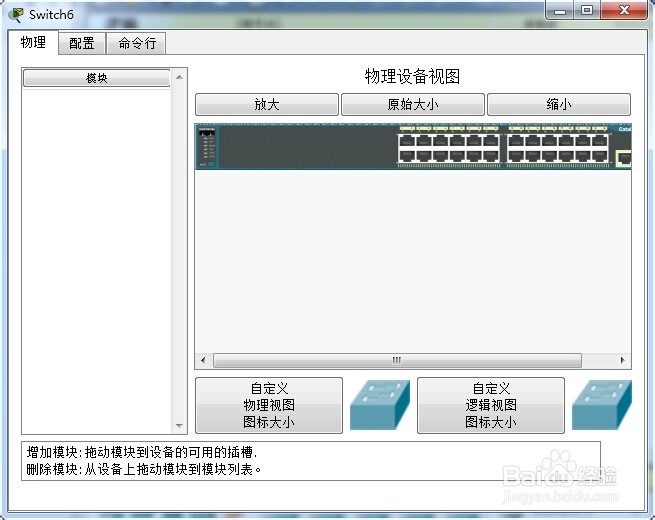Switch to the 物理 tab
655x520 pixels.
(33, 43)
